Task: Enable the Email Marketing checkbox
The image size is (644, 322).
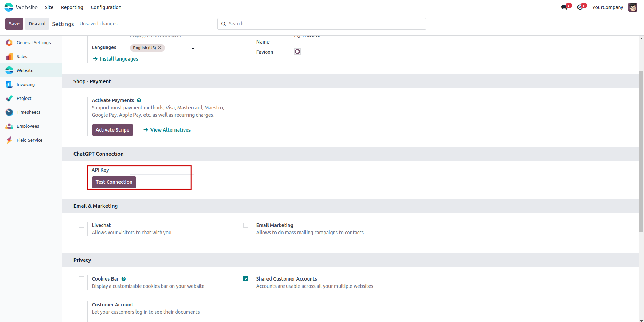Action: (x=246, y=225)
